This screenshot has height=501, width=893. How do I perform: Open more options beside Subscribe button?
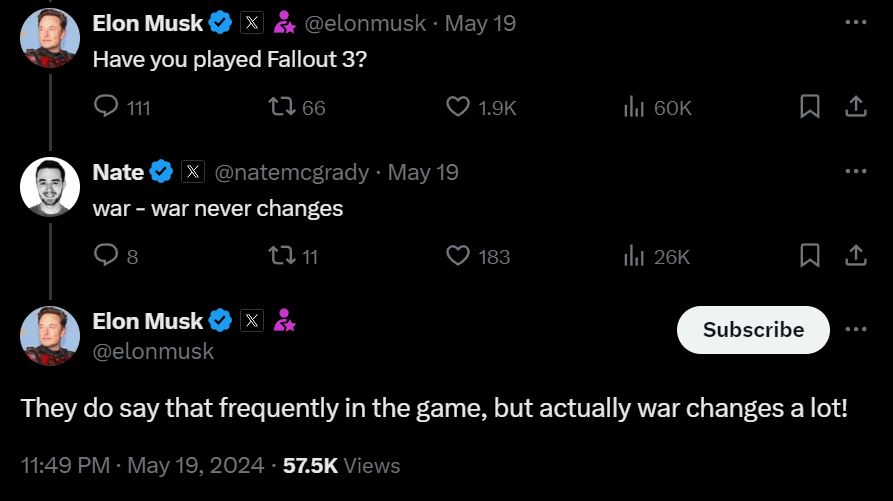pyautogui.click(x=855, y=329)
